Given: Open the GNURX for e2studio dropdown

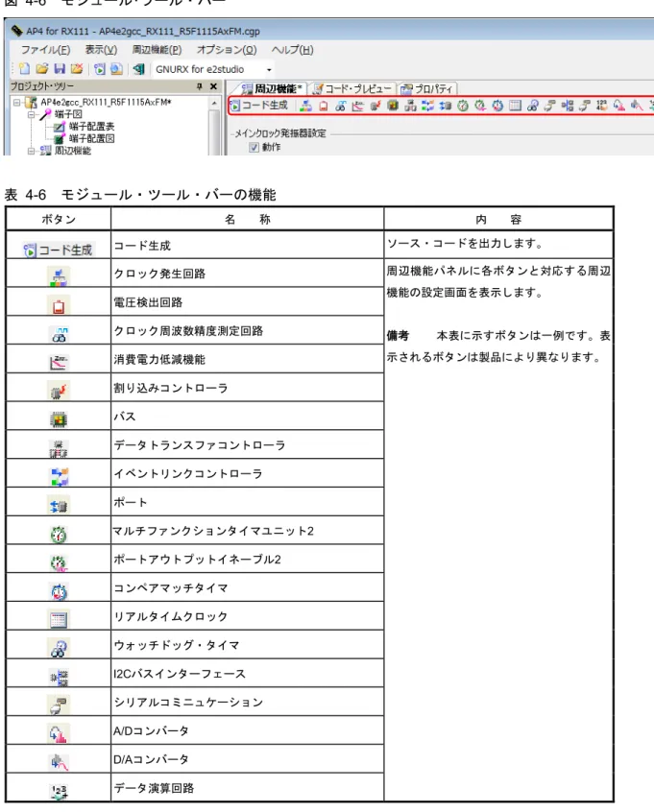Looking at the screenshot, I should [269, 69].
